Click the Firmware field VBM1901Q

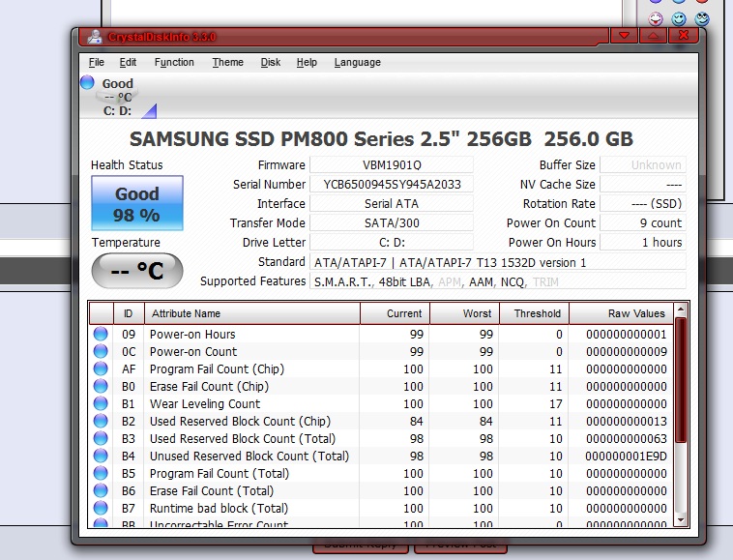coord(392,164)
